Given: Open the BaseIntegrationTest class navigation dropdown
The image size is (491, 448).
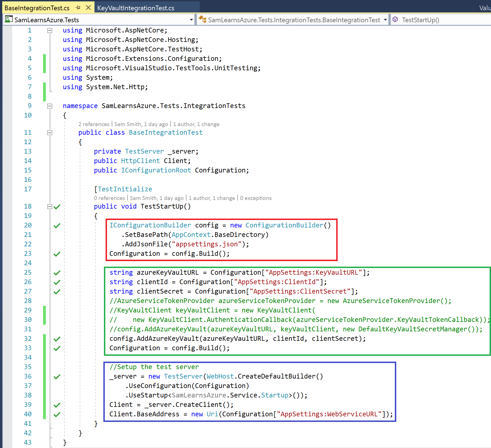Looking at the screenshot, I should click(x=385, y=20).
